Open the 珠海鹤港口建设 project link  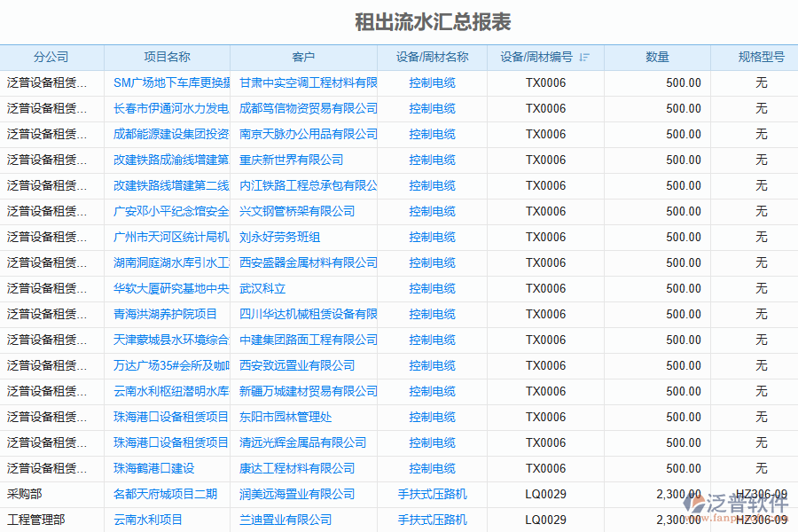click(x=153, y=469)
